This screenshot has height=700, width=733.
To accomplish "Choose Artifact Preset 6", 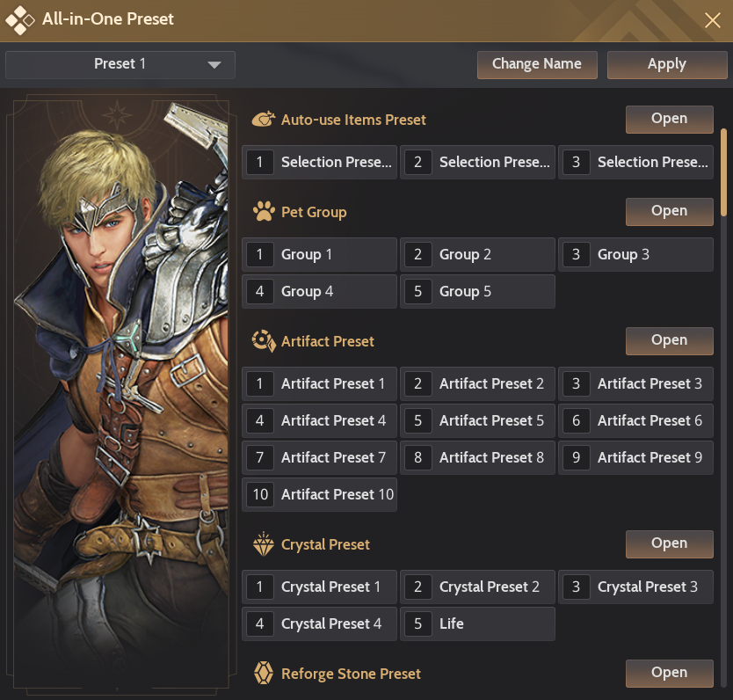I will (x=635, y=420).
